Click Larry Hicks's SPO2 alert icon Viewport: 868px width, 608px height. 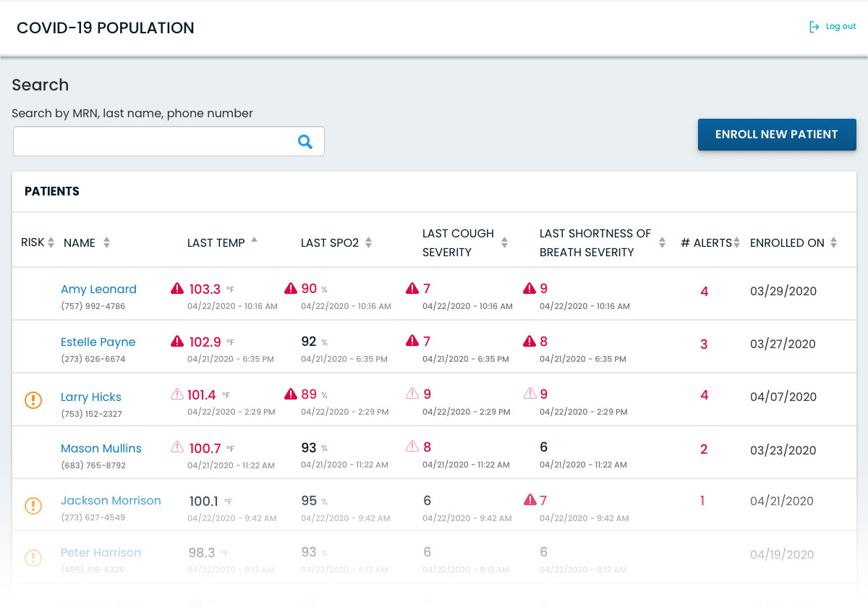(291, 394)
